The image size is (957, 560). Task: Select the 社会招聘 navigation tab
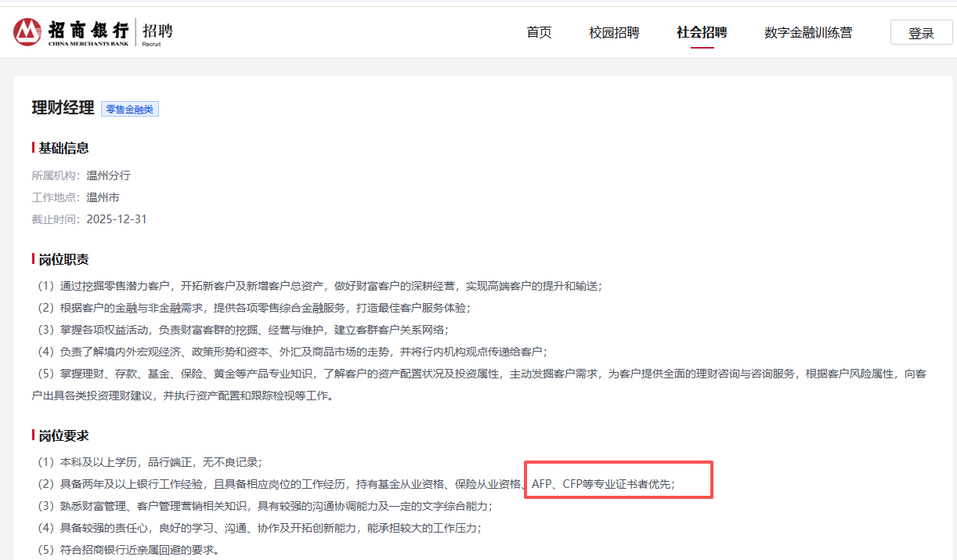(702, 32)
